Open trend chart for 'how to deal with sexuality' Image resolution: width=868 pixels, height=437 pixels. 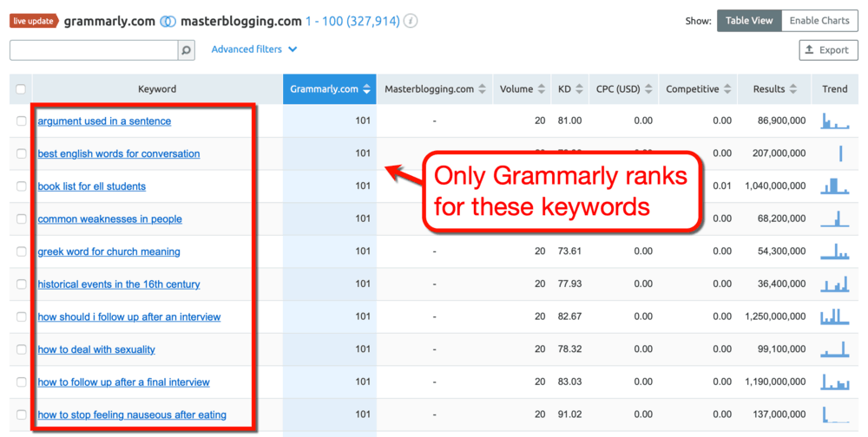pyautogui.click(x=835, y=349)
